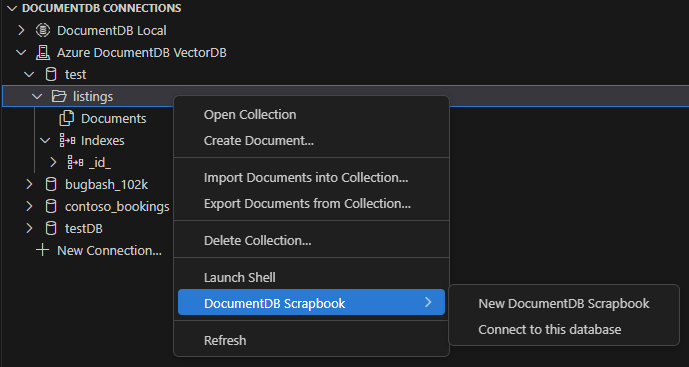Choose Delete Collection... menu entry
The width and height of the screenshot is (689, 367).
click(x=311, y=240)
